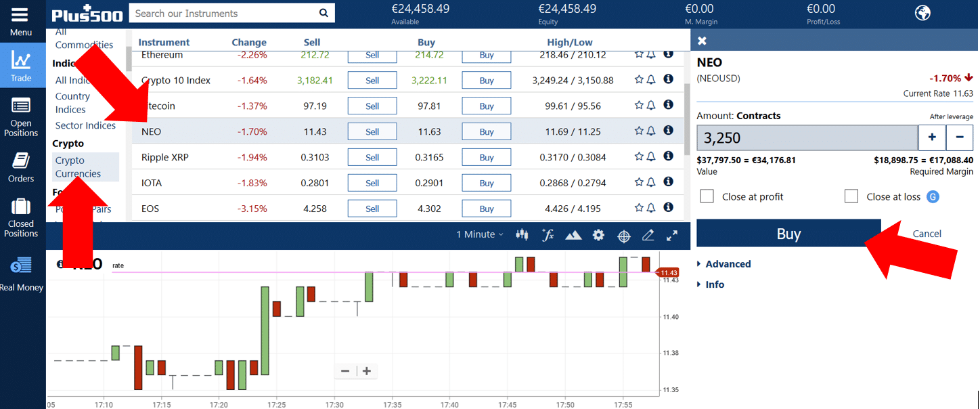Open Closed Positions in the sidebar
The image size is (980, 409).
point(21,218)
